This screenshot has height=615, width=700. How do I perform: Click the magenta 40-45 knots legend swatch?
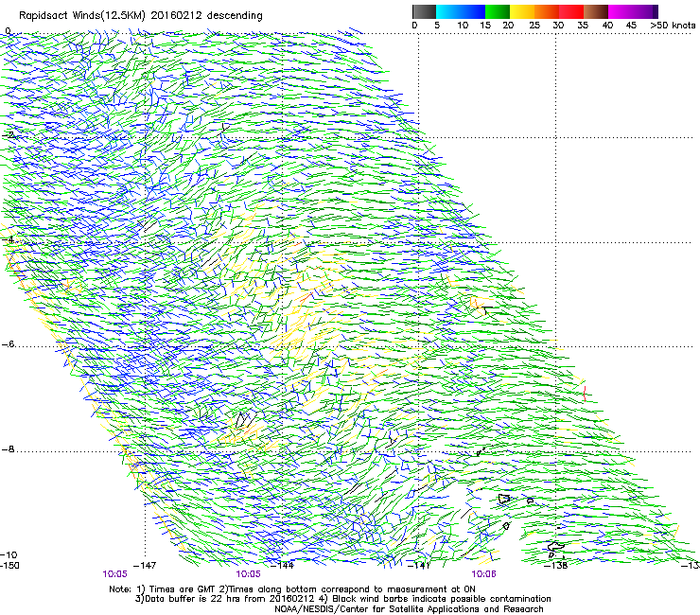tap(621, 11)
